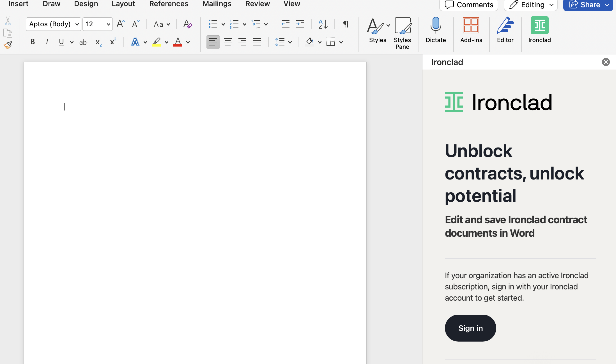Clear all formatting icon

click(188, 24)
